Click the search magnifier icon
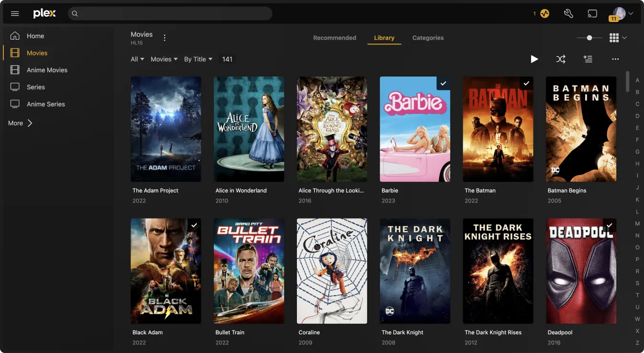This screenshot has width=644, height=353. coord(75,14)
